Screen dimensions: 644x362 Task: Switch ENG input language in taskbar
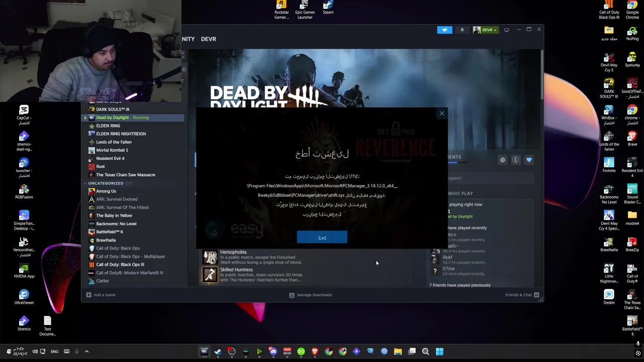pyautogui.click(x=54, y=351)
